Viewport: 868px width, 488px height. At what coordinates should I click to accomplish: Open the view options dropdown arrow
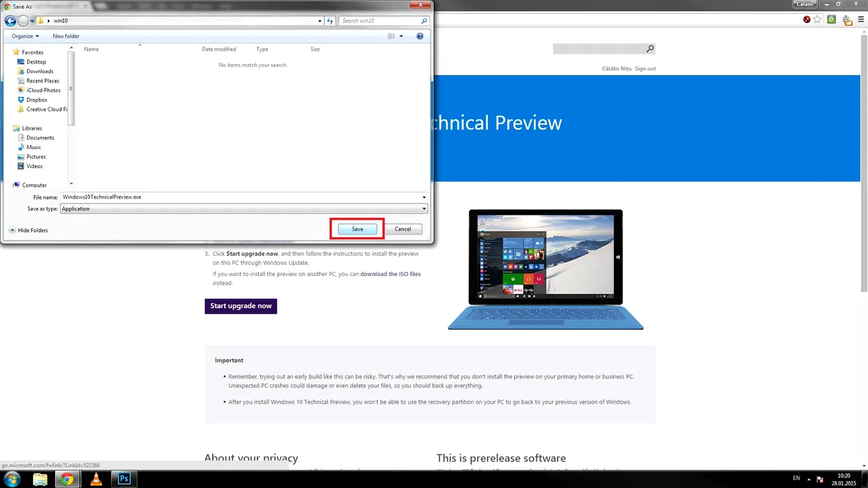[401, 36]
